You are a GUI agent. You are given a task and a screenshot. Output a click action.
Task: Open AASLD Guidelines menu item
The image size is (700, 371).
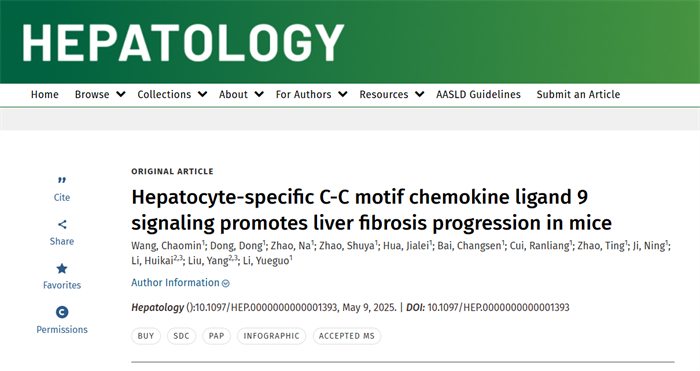point(478,95)
